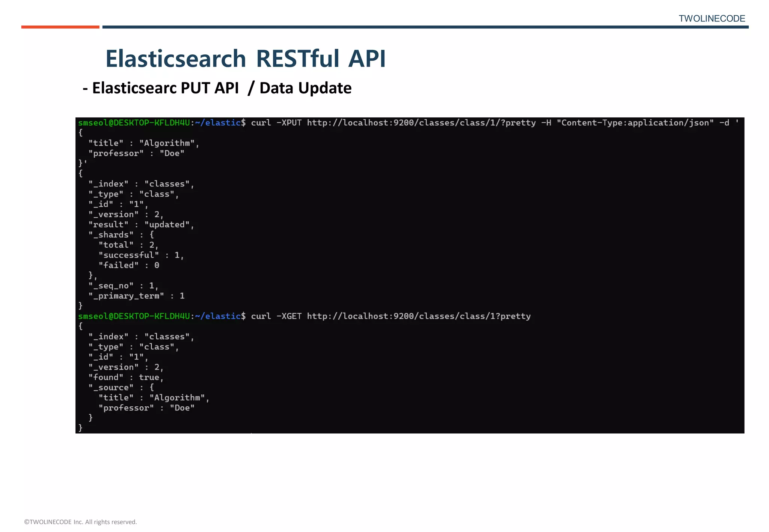Click '"result" : "updated",' line
The image size is (769, 532).
(141, 225)
